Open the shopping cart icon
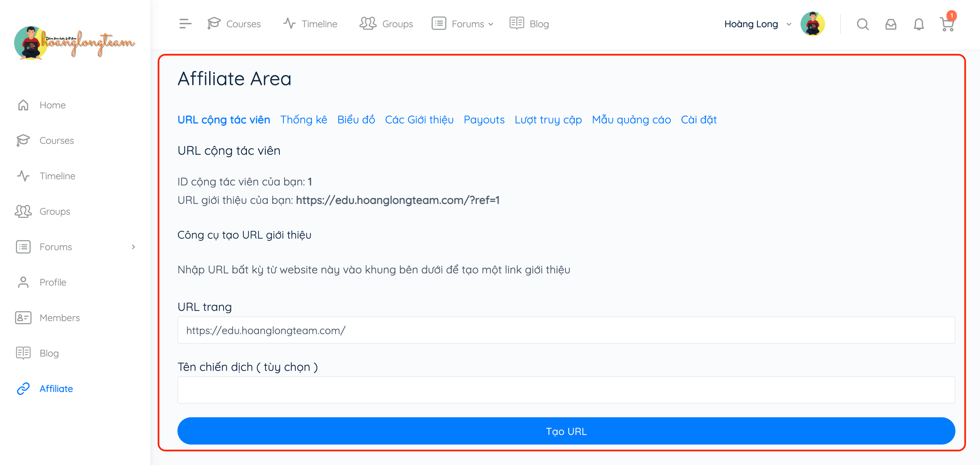Screen dimensions: 980x465 pos(947,24)
